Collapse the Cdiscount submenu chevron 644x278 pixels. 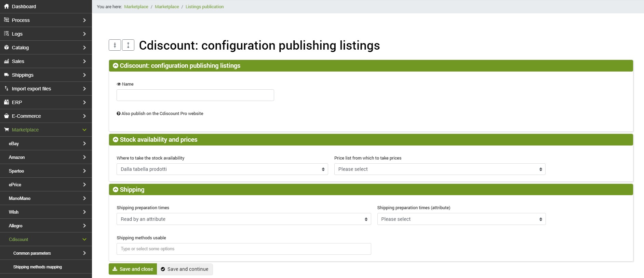[x=84, y=239]
